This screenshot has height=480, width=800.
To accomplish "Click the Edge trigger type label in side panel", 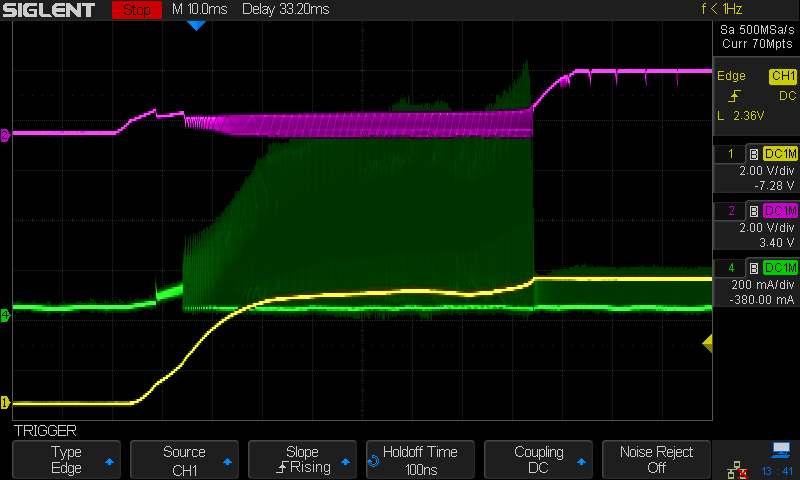I will [x=731, y=76].
